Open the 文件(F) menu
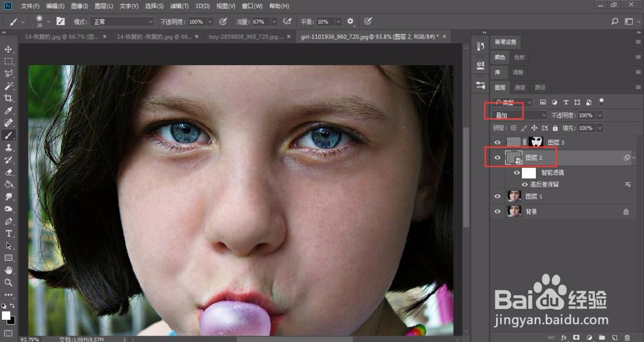Viewport: 644px width, 342px height. click(x=30, y=6)
